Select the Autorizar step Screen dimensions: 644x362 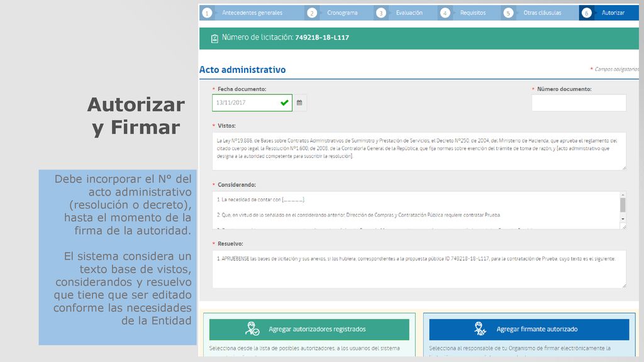613,13
